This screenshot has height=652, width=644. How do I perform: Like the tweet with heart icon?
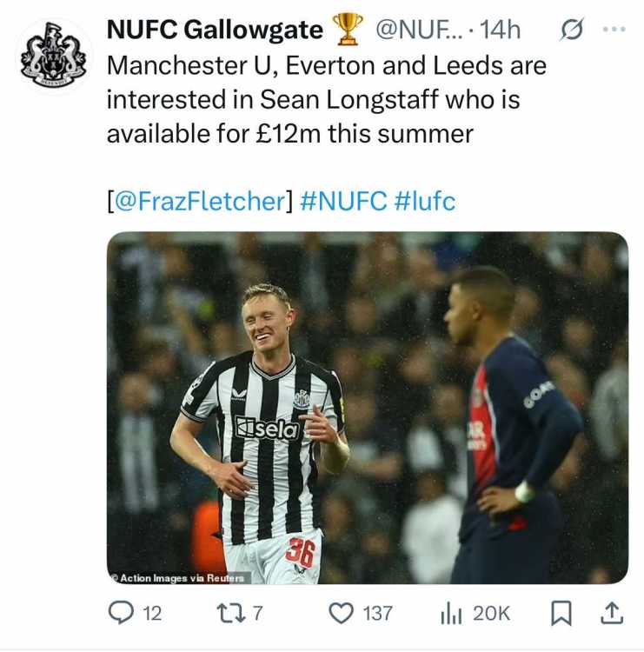tap(341, 614)
